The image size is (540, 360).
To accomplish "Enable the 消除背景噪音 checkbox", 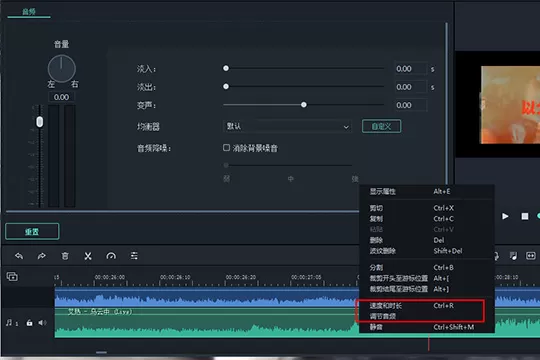I will pos(226,148).
